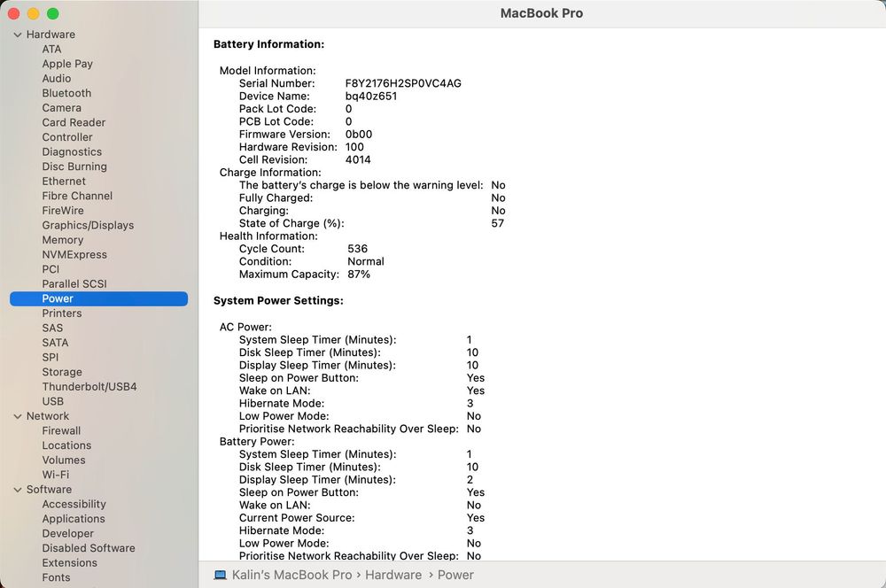Select the highlighted Power sidebar item
This screenshot has width=886, height=588.
click(x=99, y=298)
